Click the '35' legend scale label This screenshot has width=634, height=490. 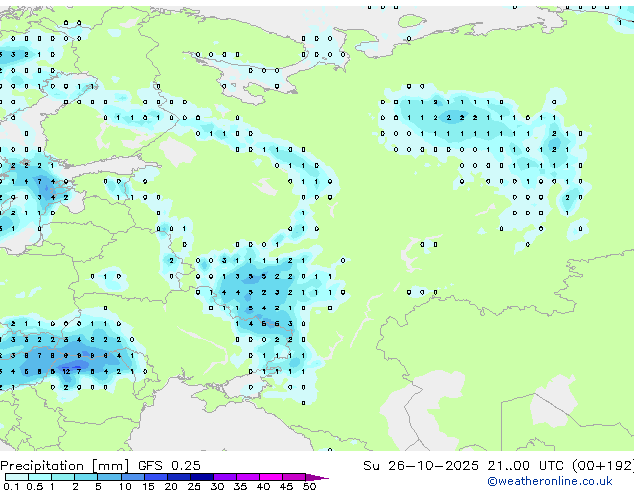(240, 486)
